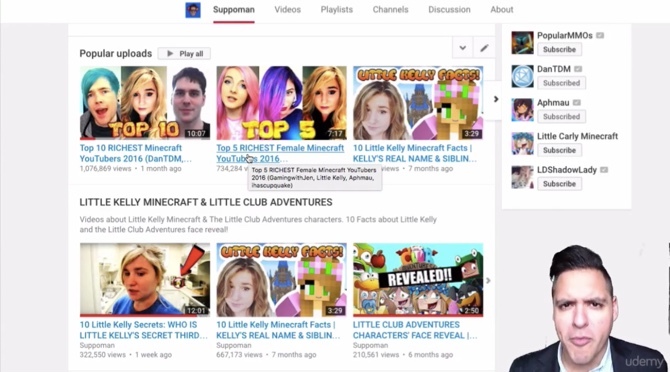Image resolution: width=670 pixels, height=372 pixels.
Task: Subscribe to Little Carly Minecraft
Action: pyautogui.click(x=559, y=150)
